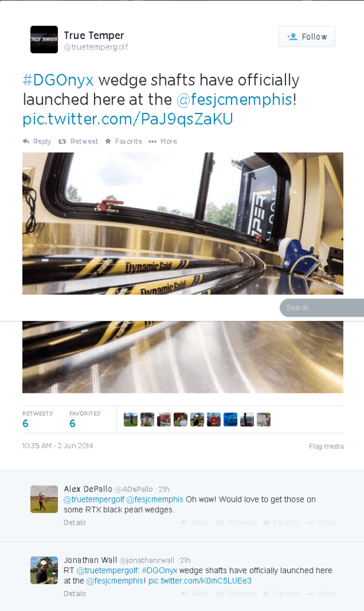Open the first avatar in the favoriters row

click(x=131, y=420)
